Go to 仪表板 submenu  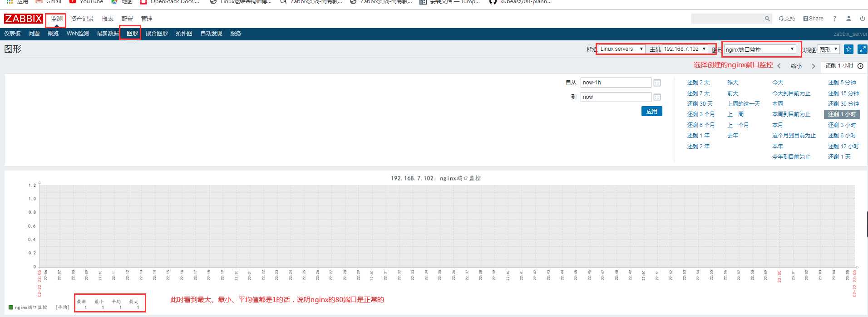(x=12, y=34)
